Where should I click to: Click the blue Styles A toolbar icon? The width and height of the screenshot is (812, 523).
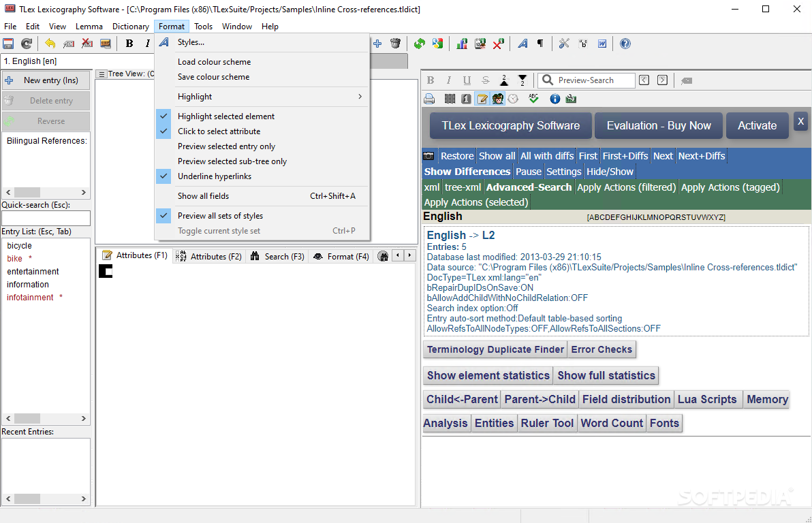pyautogui.click(x=522, y=44)
